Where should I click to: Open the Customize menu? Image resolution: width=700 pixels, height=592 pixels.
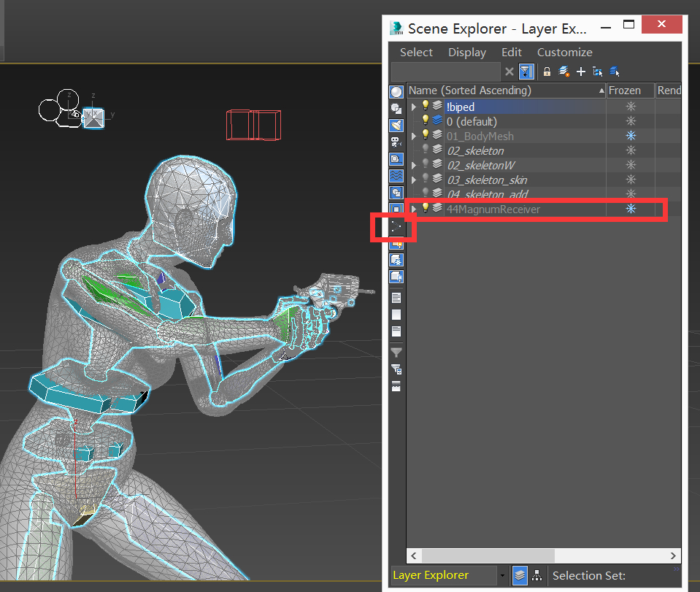[x=565, y=53]
